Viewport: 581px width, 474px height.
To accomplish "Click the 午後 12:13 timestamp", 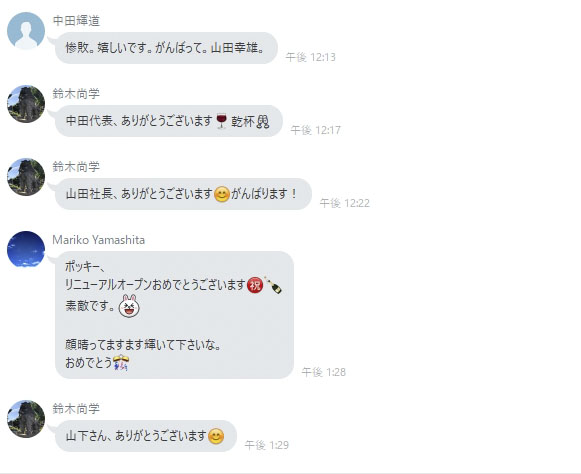I will [311, 57].
